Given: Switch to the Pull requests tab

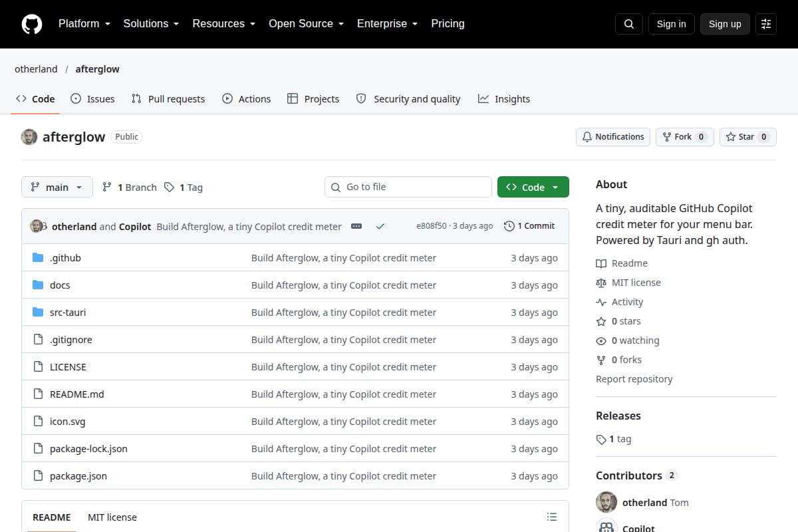Looking at the screenshot, I should click(168, 99).
